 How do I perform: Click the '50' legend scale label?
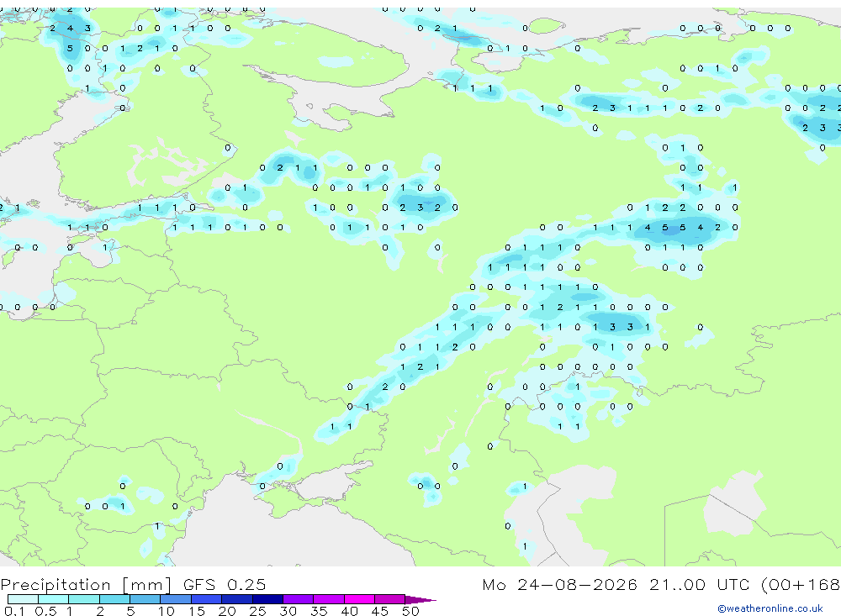pyautogui.click(x=410, y=611)
